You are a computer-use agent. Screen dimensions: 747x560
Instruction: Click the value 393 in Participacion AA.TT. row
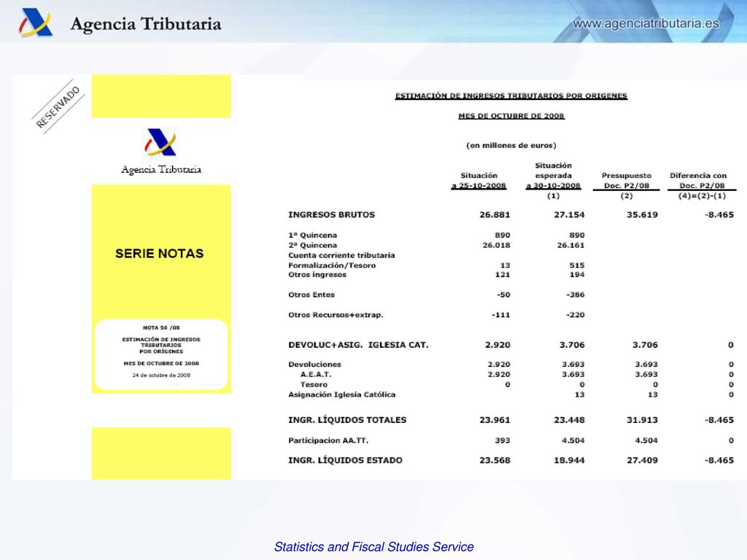point(503,440)
